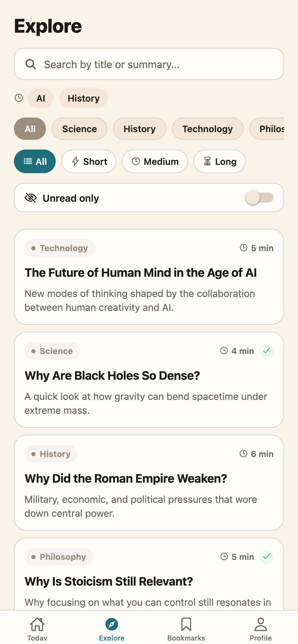298x644 pixels.
Task: Click the green read checkmark on Black Holes
Action: point(266,351)
